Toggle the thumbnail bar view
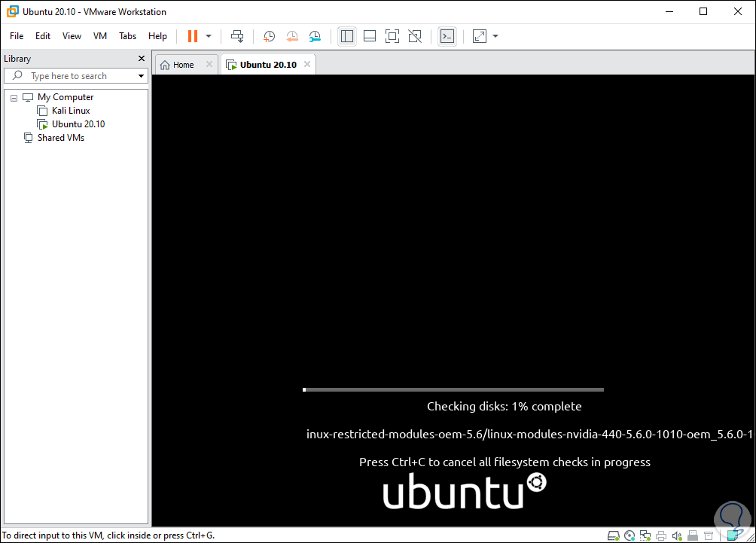 [370, 36]
